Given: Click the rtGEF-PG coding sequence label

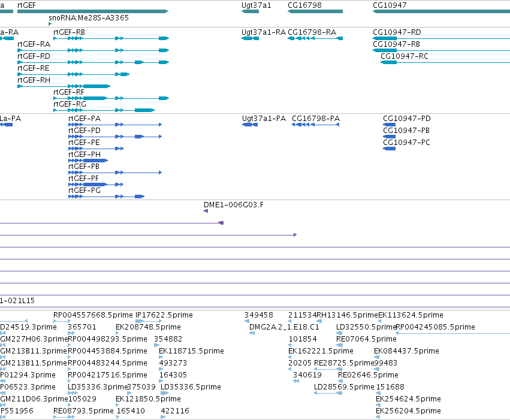Looking at the screenshot, I should [85, 191].
